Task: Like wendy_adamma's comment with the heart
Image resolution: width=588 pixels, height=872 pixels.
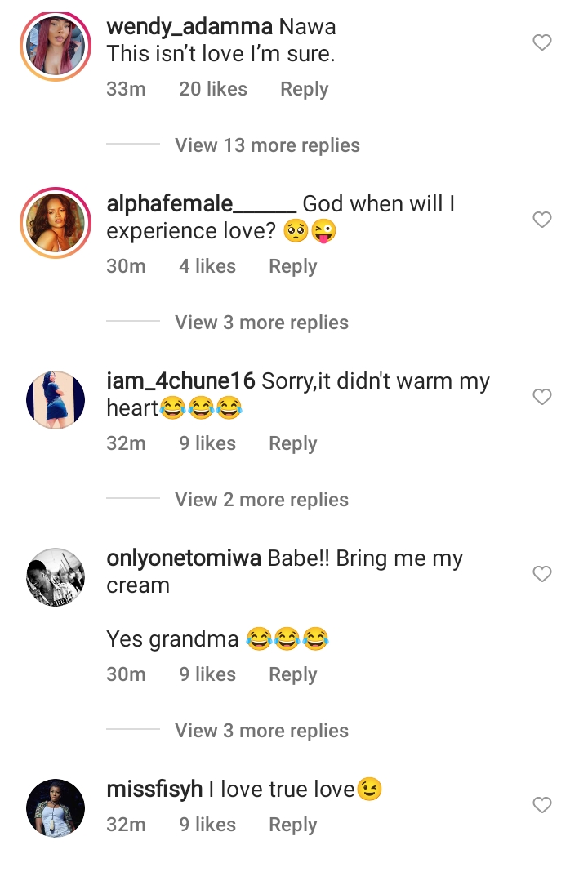Action: click(x=542, y=42)
